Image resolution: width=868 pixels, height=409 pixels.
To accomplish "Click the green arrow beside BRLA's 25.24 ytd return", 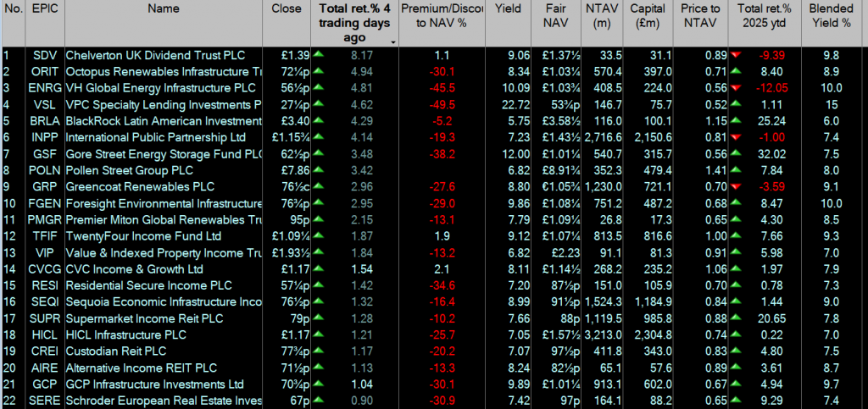I will 737,120.
